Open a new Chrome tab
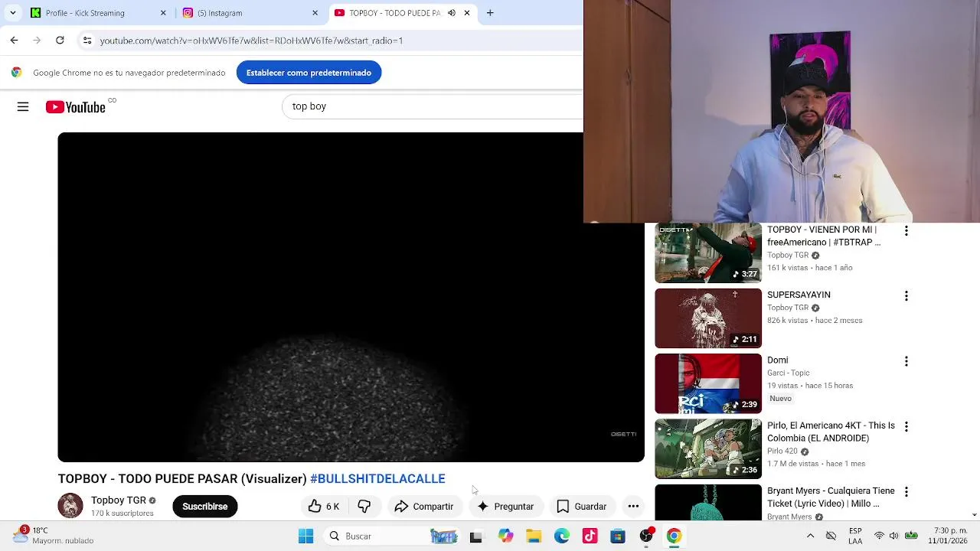Viewport: 980px width, 551px height. point(490,13)
